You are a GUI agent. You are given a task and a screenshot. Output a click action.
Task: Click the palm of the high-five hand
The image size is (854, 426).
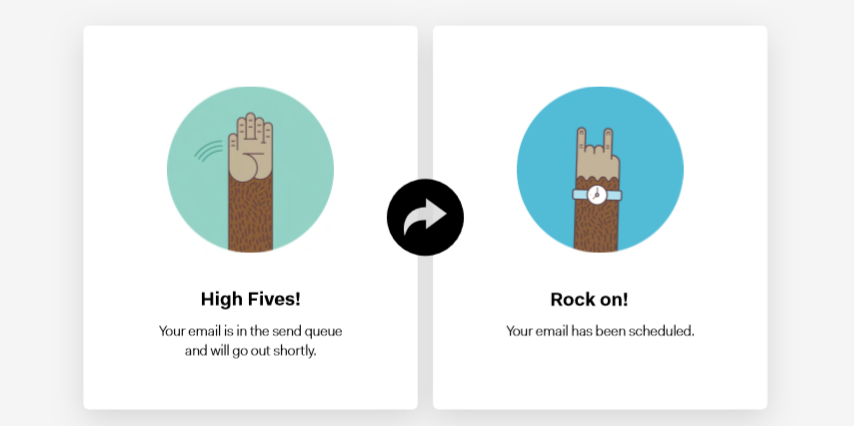click(x=249, y=161)
